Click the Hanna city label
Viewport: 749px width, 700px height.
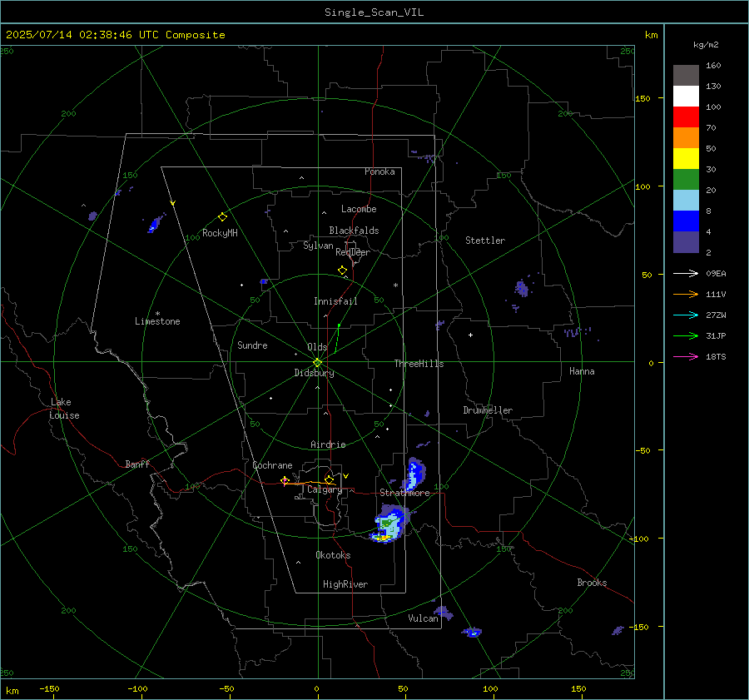click(x=582, y=371)
